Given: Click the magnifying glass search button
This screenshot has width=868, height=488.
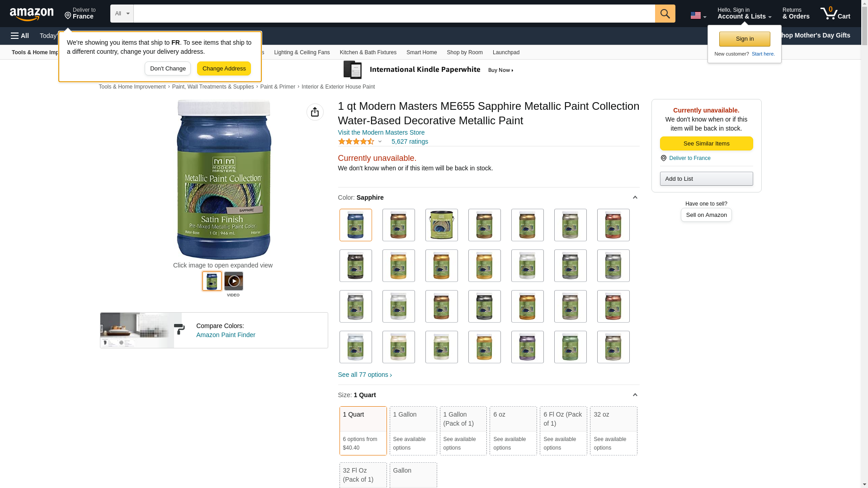Looking at the screenshot, I should pyautogui.click(x=665, y=14).
